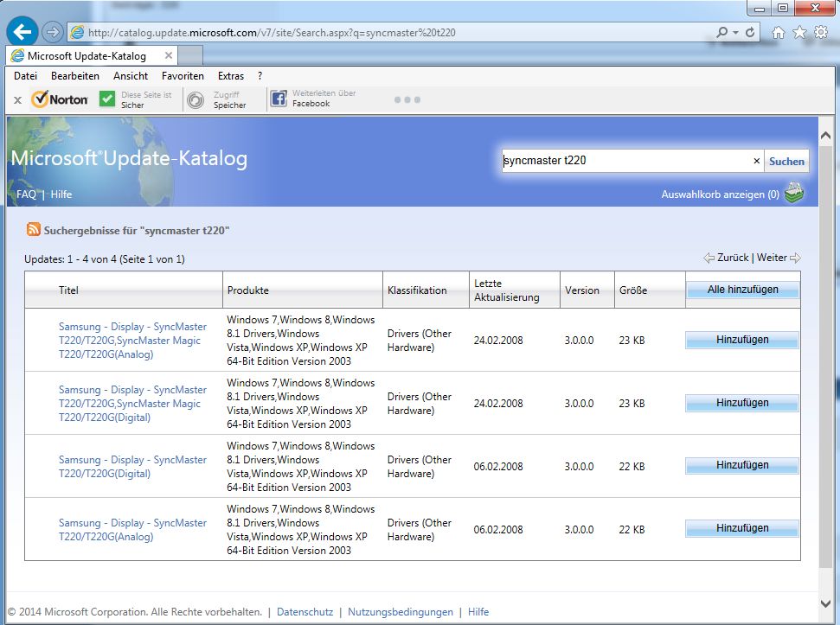840x625 pixels.
Task: Open the basket icon next to Auswahlkorb
Action: 794,193
